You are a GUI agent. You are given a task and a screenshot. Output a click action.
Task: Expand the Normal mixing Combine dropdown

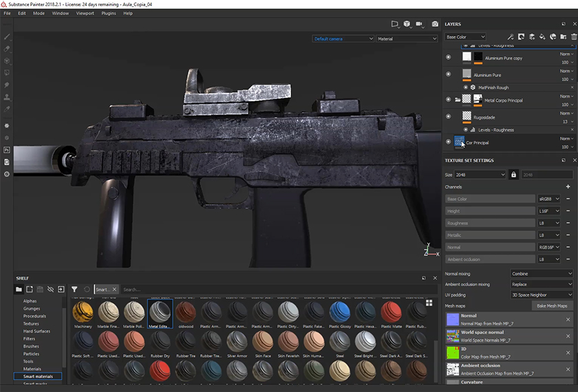(x=541, y=274)
